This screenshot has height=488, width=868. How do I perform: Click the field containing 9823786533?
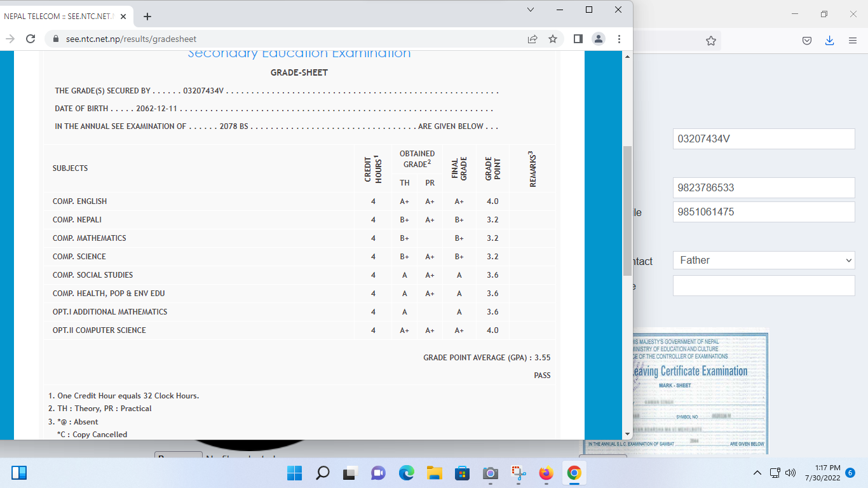(763, 188)
